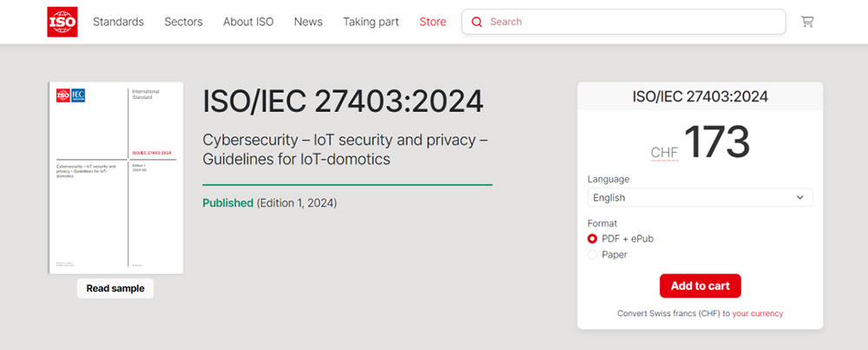Expand the Language dropdown
Image resolution: width=868 pixels, height=350 pixels.
click(700, 197)
